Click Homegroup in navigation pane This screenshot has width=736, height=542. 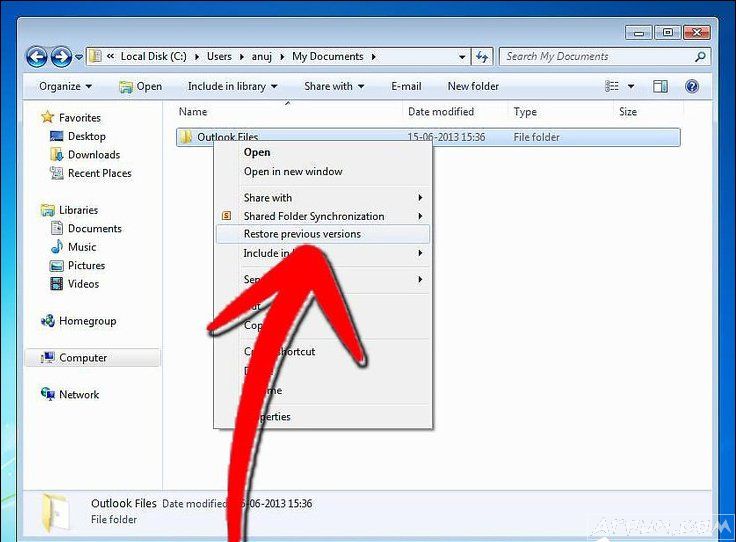click(x=87, y=321)
